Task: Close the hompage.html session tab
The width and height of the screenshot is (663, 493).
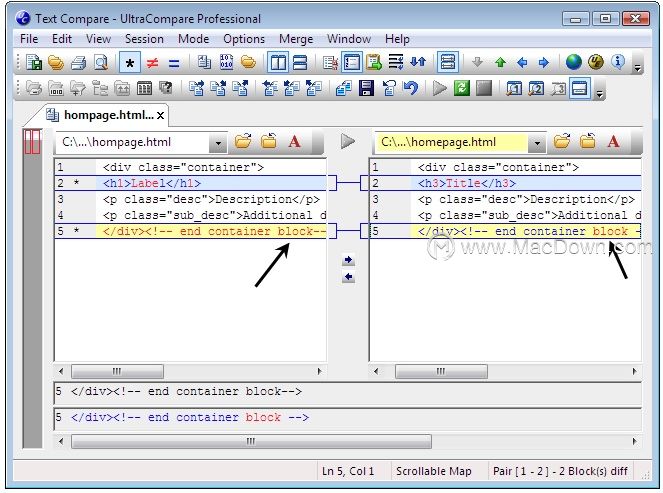Action: pyautogui.click(x=161, y=115)
